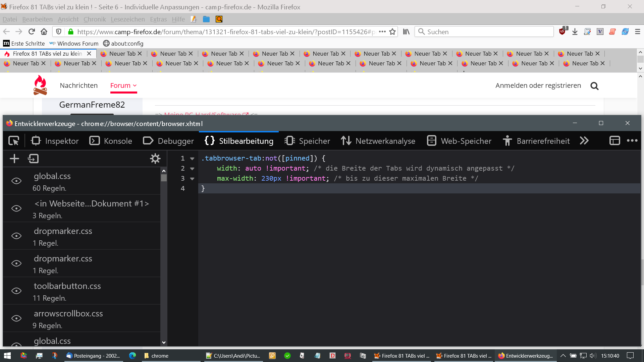
Task: Select iframe picker icon in devtools toolbar
Action: tap(614, 141)
